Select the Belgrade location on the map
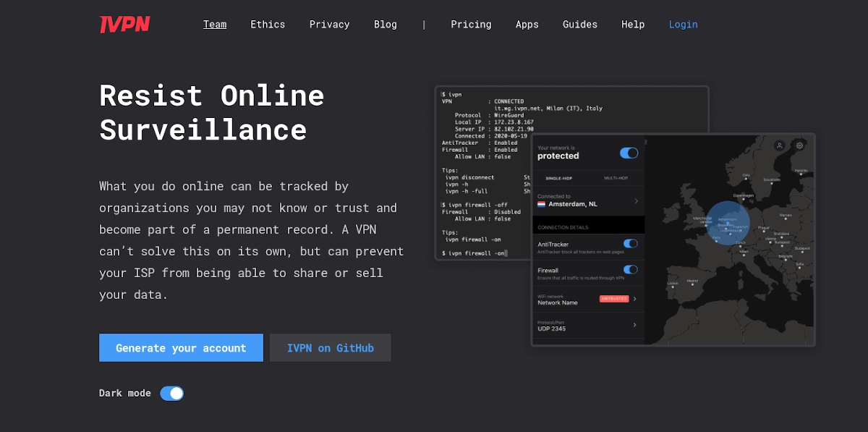The width and height of the screenshot is (868, 432). tap(786, 257)
